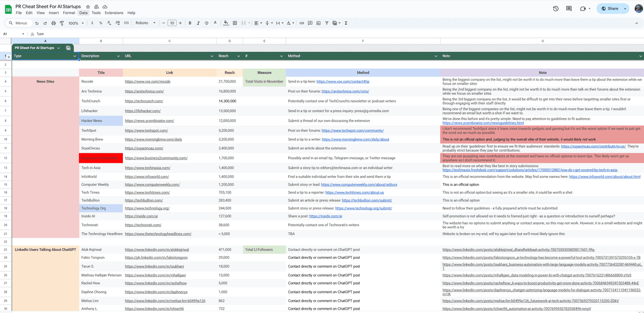Click the Print icon
This screenshot has height=313, width=644.
pyautogui.click(x=53, y=23)
